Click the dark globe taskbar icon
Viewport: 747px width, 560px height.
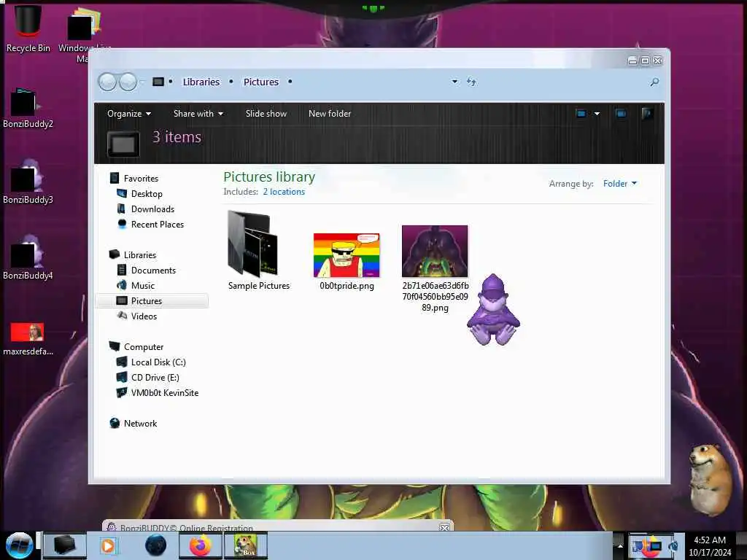click(155, 545)
